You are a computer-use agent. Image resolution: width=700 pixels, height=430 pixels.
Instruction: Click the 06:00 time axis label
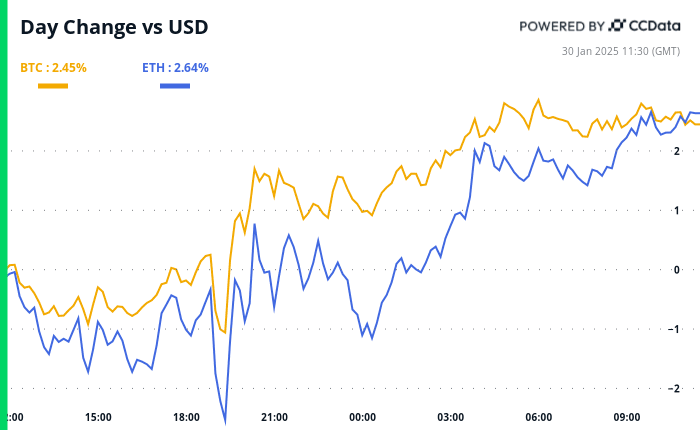click(539, 417)
